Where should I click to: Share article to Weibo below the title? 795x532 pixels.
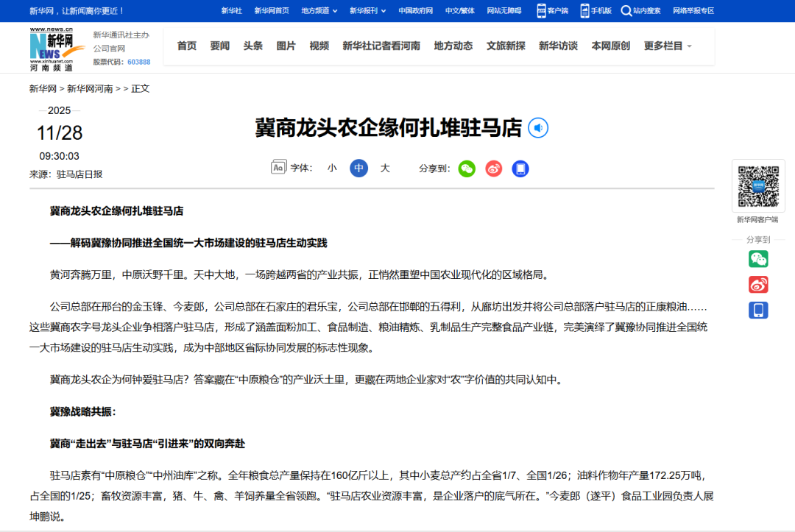point(493,169)
